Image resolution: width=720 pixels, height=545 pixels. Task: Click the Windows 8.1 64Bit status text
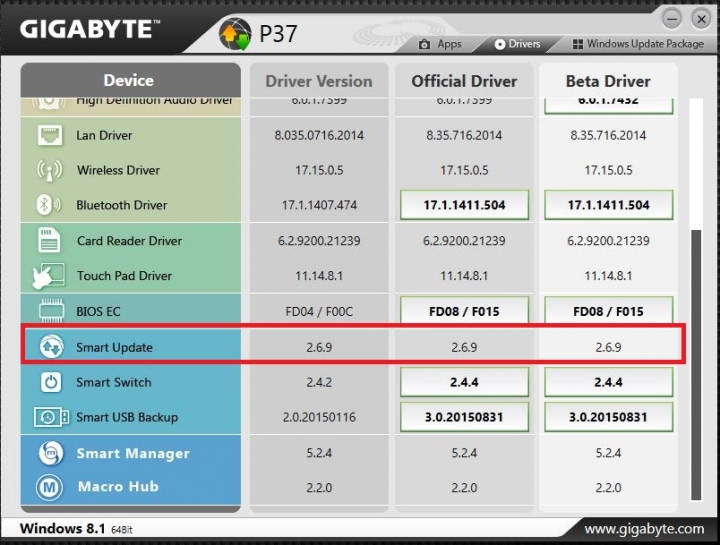pyautogui.click(x=76, y=529)
